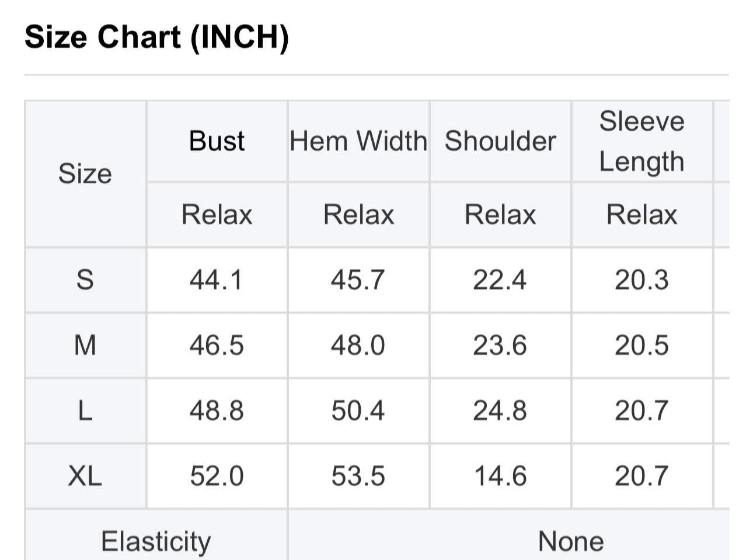This screenshot has width=753, height=560.
Task: Select the 52.0 bust value
Action: tap(217, 476)
